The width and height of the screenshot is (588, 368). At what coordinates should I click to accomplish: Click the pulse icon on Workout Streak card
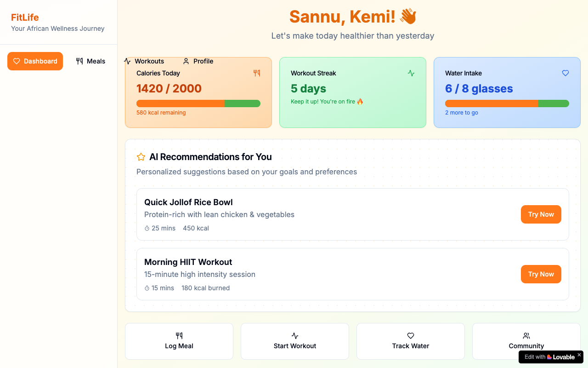(x=411, y=73)
